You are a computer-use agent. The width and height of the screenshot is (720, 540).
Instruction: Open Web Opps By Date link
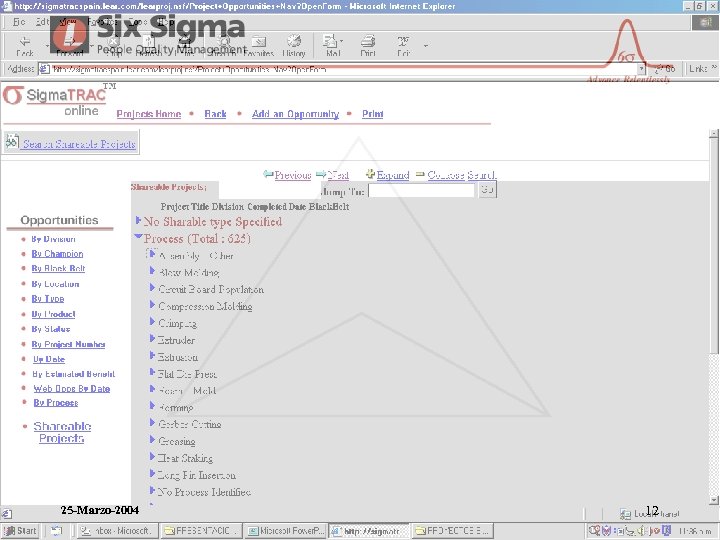72,388
